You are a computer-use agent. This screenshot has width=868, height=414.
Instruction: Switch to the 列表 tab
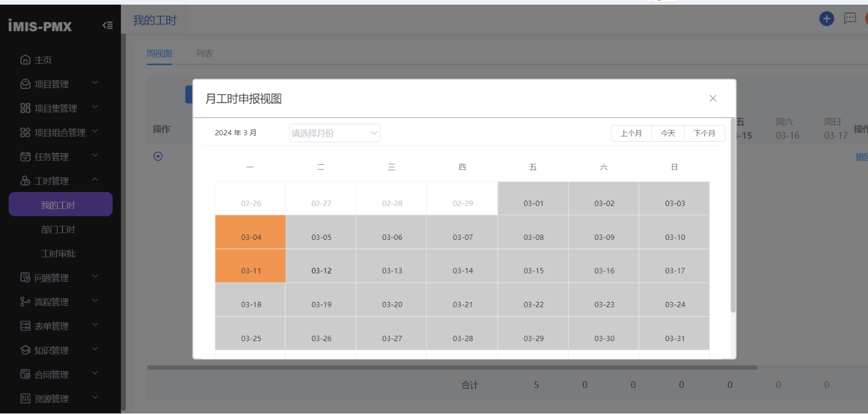[205, 53]
